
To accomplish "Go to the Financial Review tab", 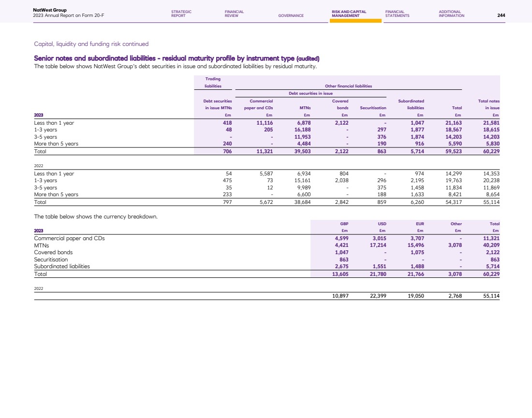I will click(234, 14).
